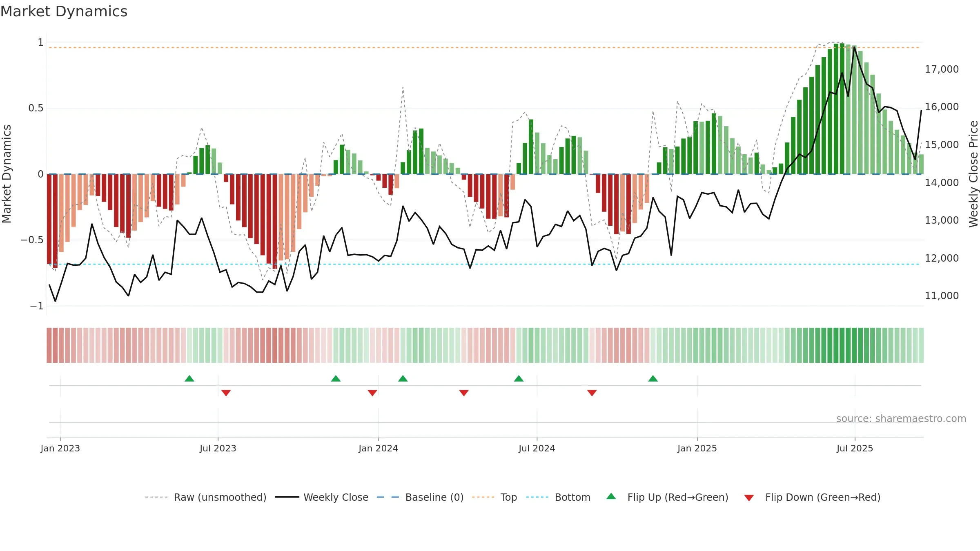Image resolution: width=980 pixels, height=551 pixels.
Task: Click the 11,000 price axis label
Action: click(942, 295)
